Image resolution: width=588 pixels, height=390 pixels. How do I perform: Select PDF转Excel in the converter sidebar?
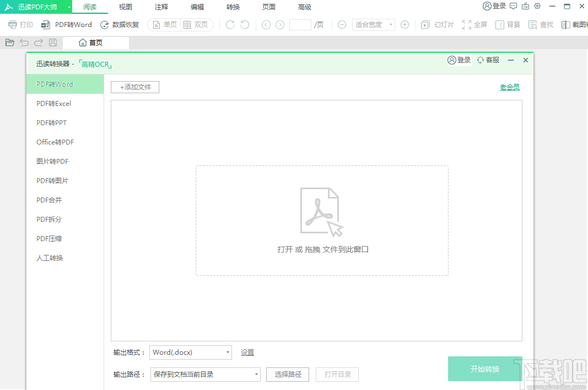click(53, 103)
